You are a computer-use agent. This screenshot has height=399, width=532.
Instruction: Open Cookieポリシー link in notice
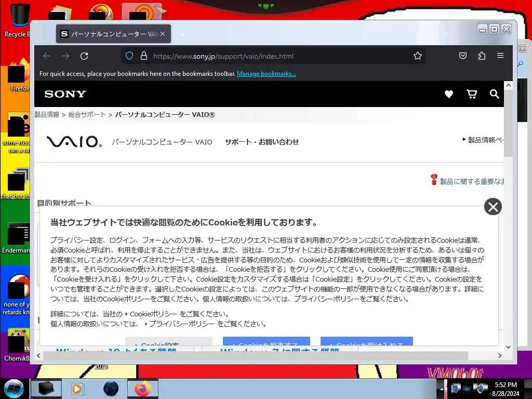(153, 314)
